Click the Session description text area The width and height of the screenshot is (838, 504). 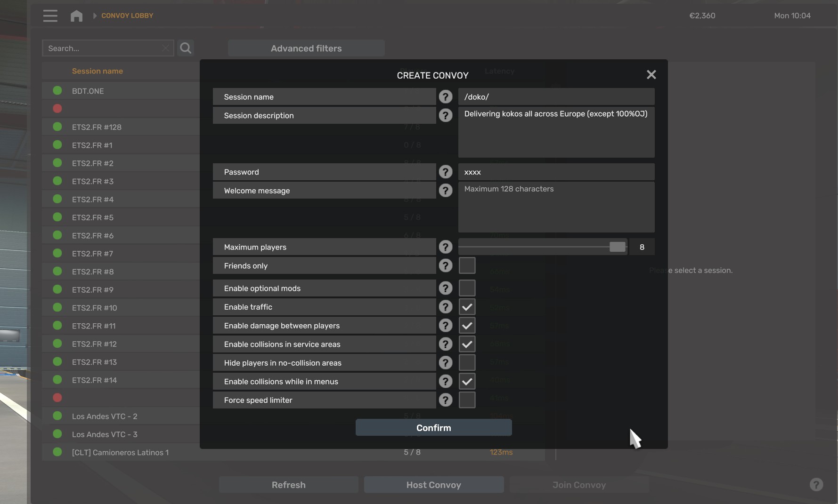click(556, 132)
